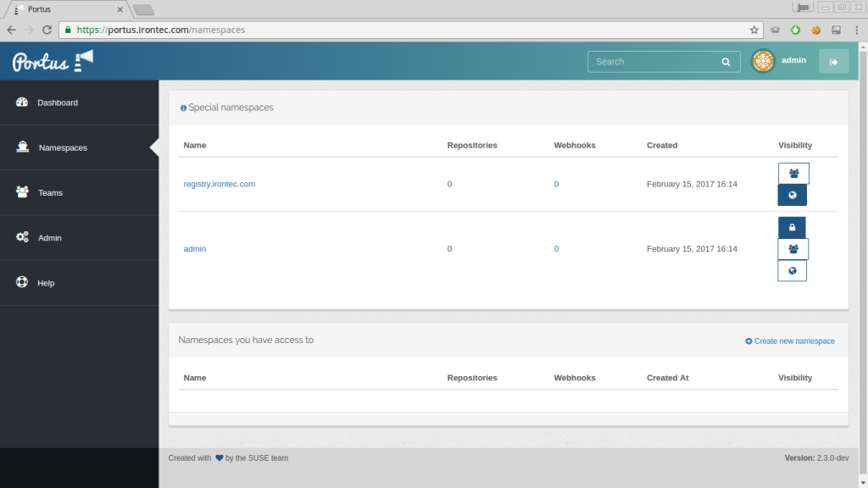Select Namespaces in the sidebar menu

point(62,147)
